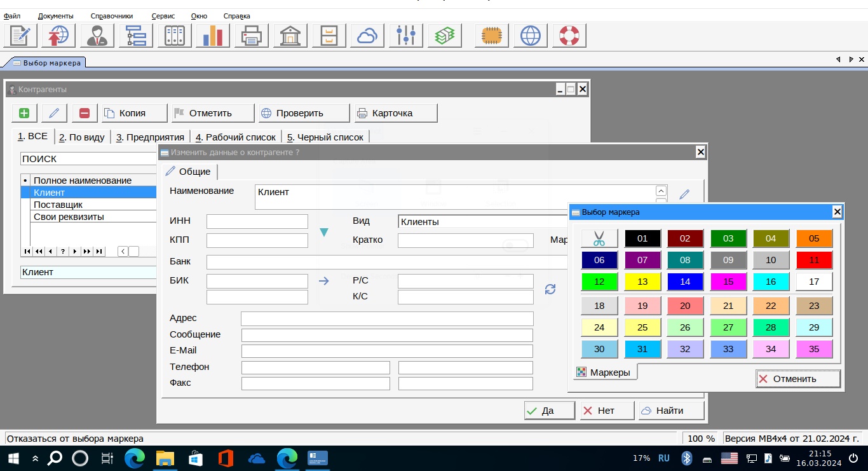Open the cloud icon in toolbar

367,36
